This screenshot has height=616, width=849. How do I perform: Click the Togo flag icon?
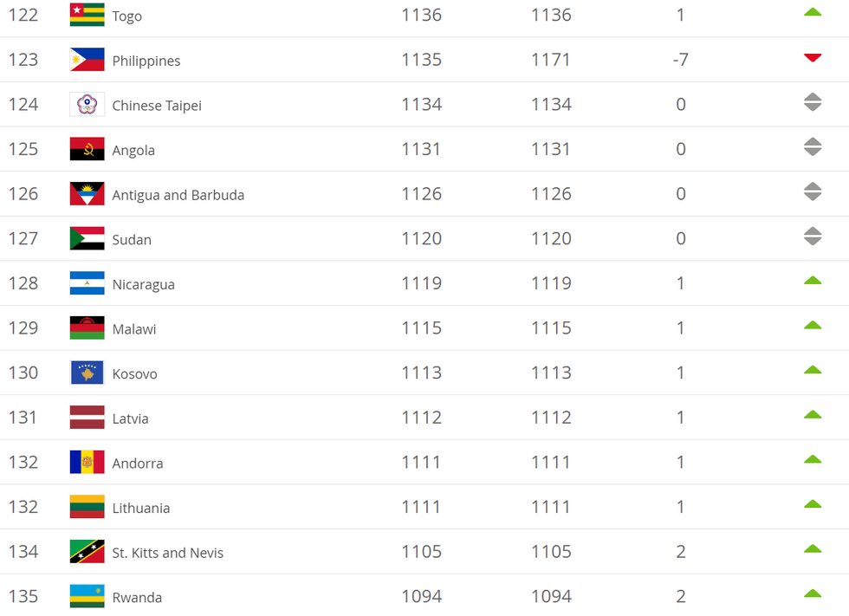[x=87, y=15]
